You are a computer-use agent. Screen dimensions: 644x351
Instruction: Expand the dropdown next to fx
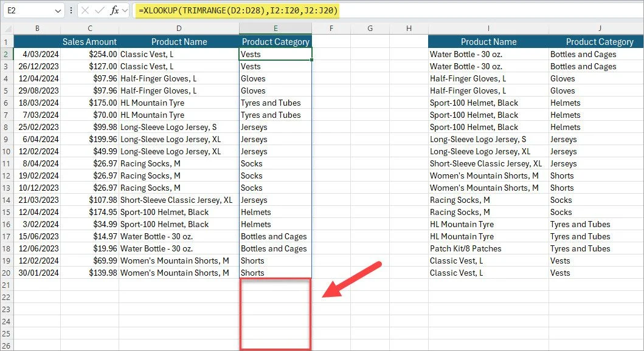click(125, 10)
